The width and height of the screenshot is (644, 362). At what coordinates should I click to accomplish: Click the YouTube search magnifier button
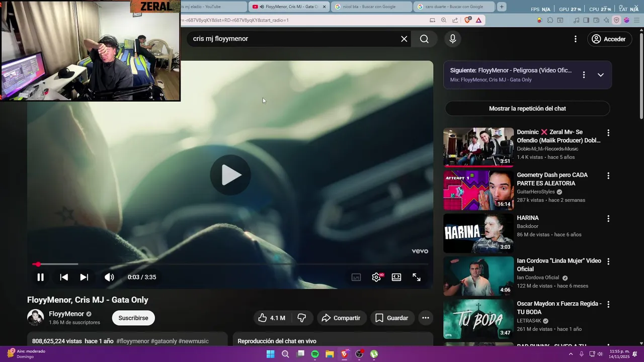tap(424, 39)
